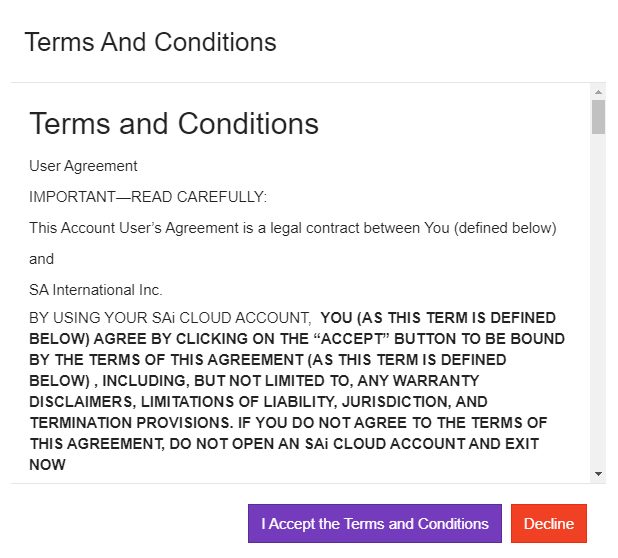Click the standalone word "and" line
The width and height of the screenshot is (618, 558).
[41, 259]
